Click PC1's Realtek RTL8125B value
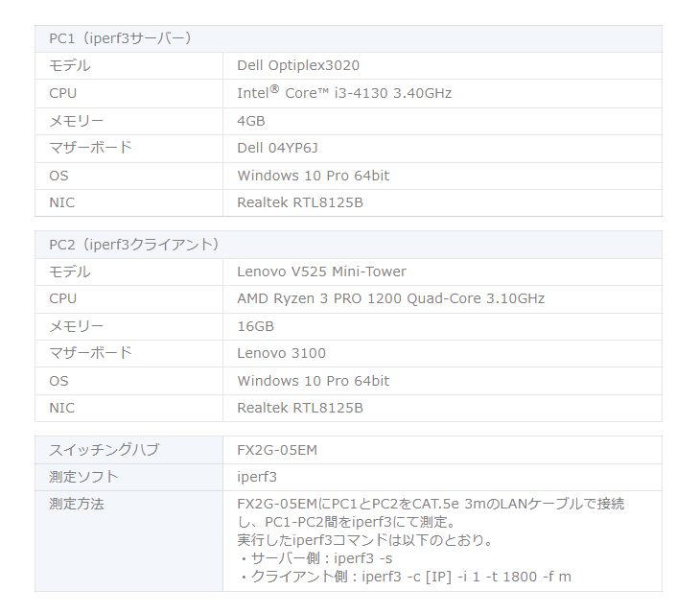 coord(300,202)
